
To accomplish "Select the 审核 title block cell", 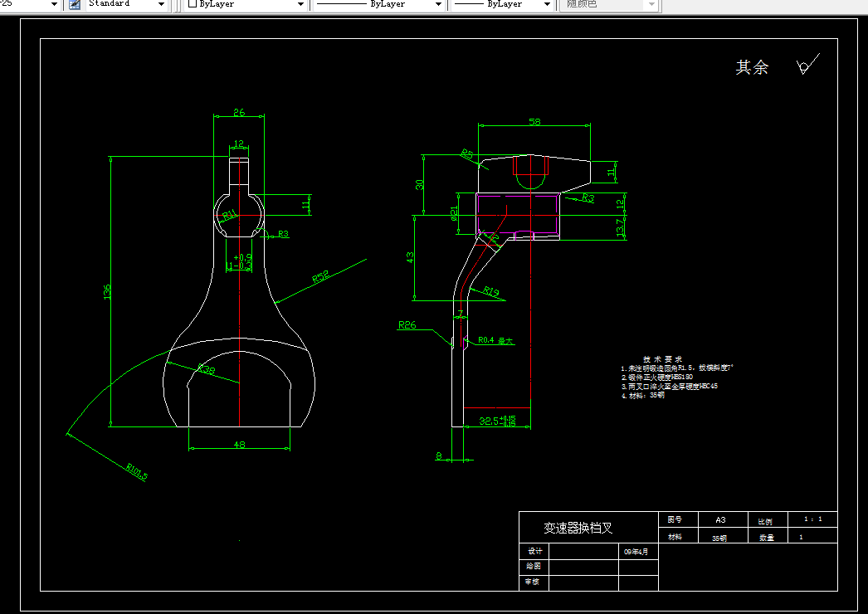I will [x=533, y=582].
